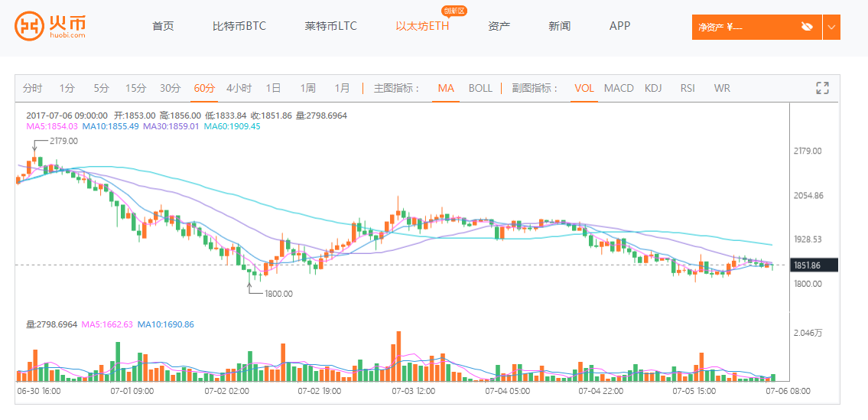Image resolution: width=868 pixels, height=420 pixels.
Task: Open 莱特币LTC market page
Action: (x=330, y=26)
